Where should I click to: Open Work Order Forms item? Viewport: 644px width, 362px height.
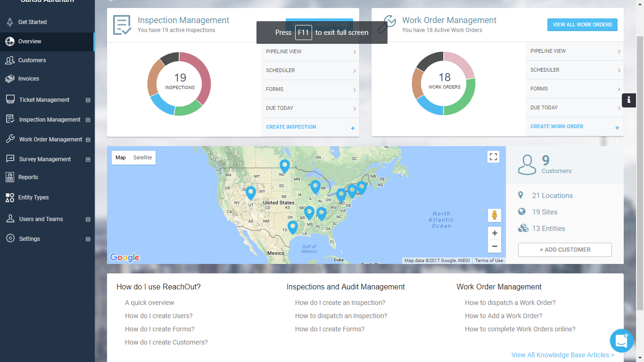click(x=575, y=89)
